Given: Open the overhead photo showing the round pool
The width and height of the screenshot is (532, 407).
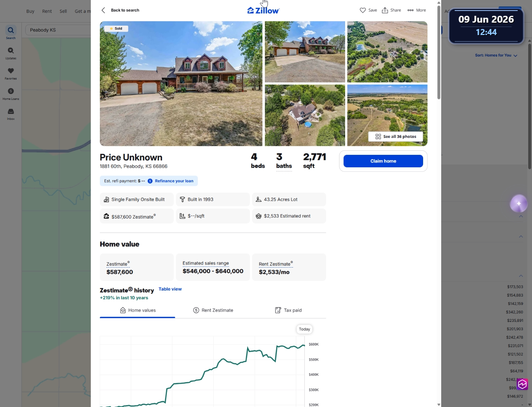Looking at the screenshot, I should (305, 115).
